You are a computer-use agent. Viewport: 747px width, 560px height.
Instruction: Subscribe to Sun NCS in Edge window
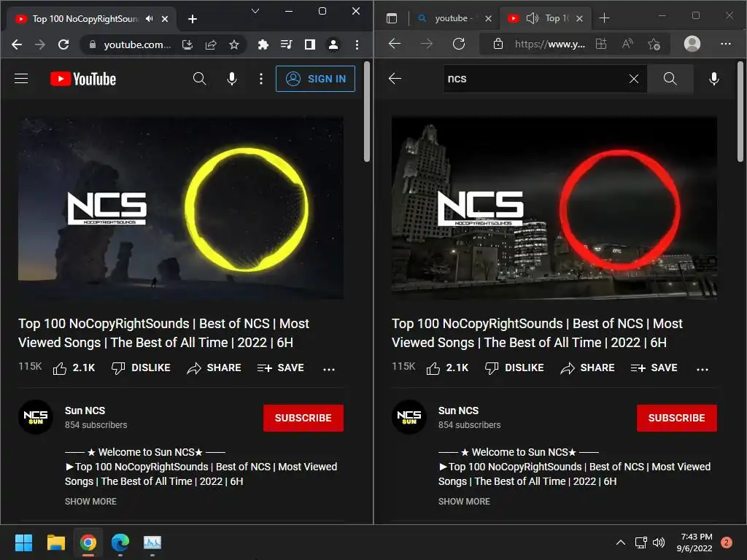coord(676,418)
